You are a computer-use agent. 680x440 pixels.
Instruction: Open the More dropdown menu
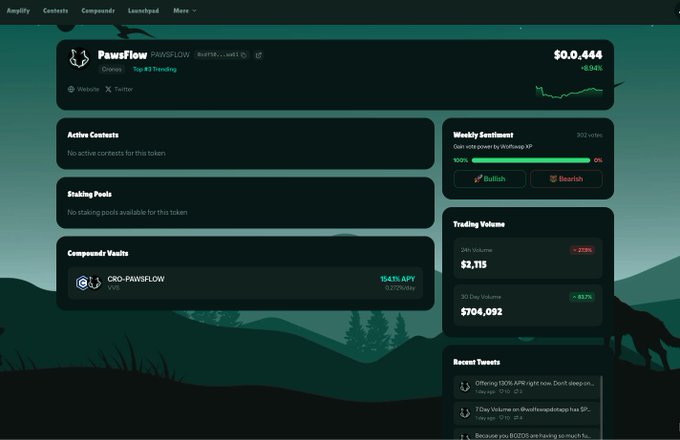coord(185,11)
